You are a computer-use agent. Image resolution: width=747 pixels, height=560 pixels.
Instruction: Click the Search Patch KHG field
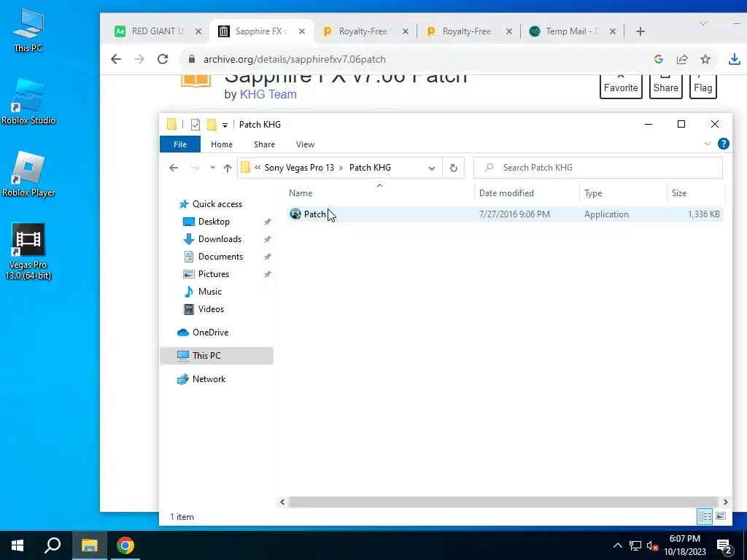click(598, 168)
